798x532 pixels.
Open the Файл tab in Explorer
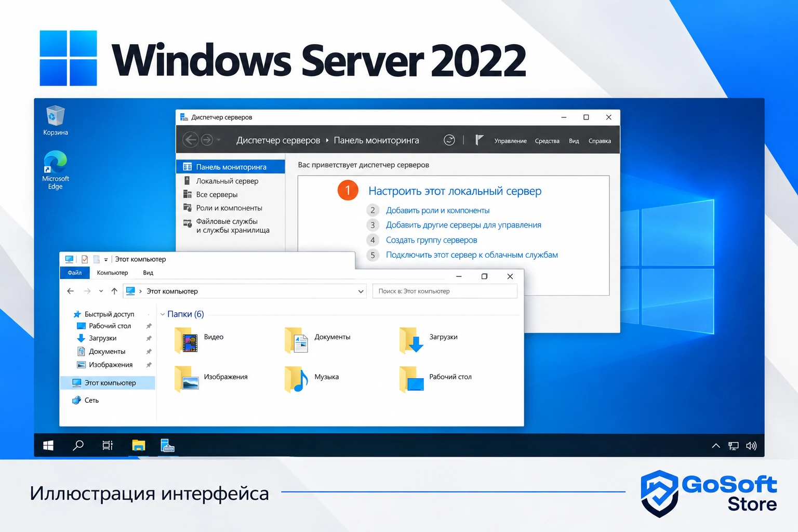pyautogui.click(x=75, y=273)
